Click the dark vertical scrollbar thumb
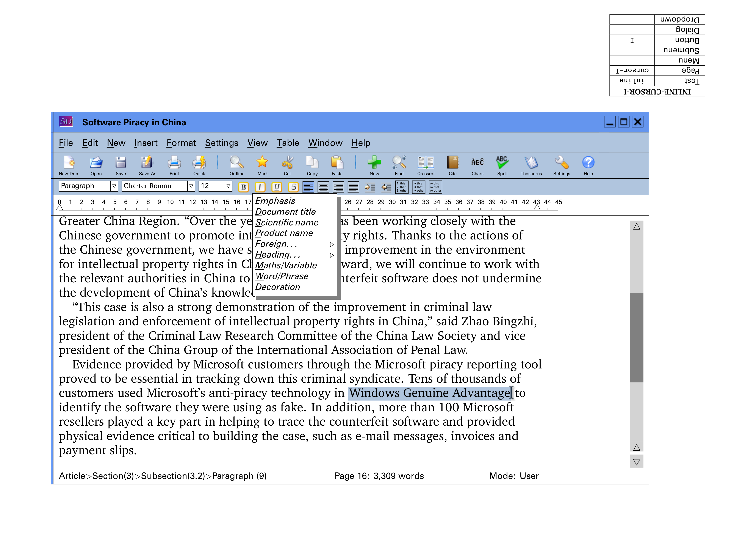The width and height of the screenshot is (756, 535). coord(637,338)
